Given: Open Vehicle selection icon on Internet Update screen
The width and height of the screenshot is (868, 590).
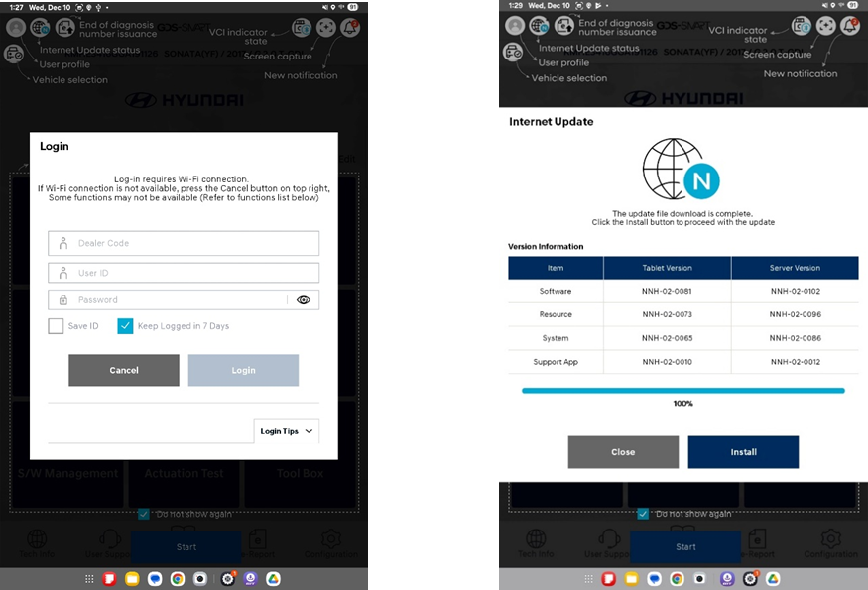Looking at the screenshot, I should coord(513,52).
